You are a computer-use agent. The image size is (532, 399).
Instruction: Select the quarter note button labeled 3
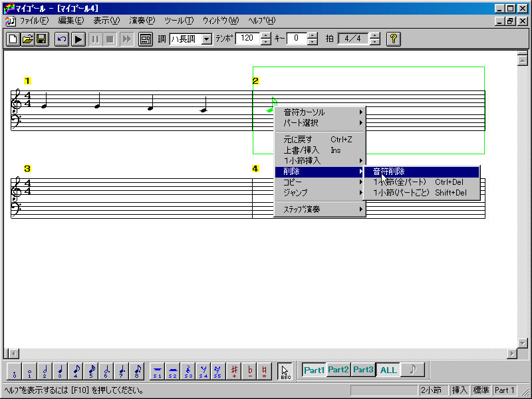[60, 371]
